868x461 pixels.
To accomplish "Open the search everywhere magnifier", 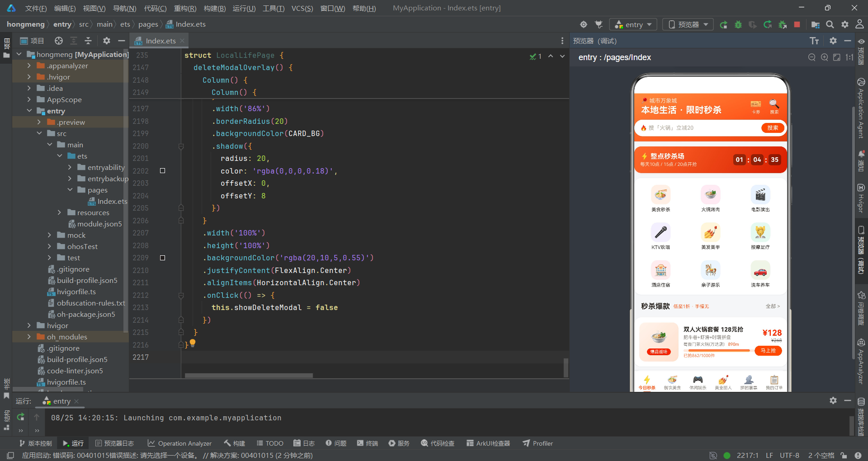I will [x=830, y=24].
